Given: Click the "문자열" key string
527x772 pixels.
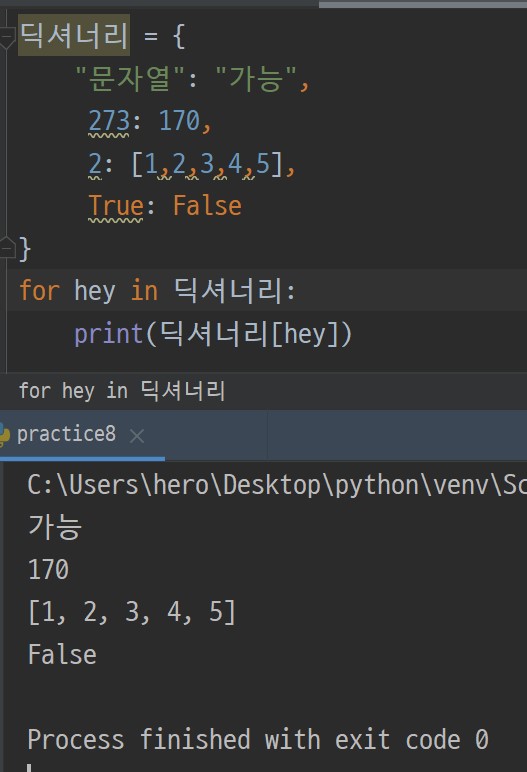Looking at the screenshot, I should pos(130,78).
